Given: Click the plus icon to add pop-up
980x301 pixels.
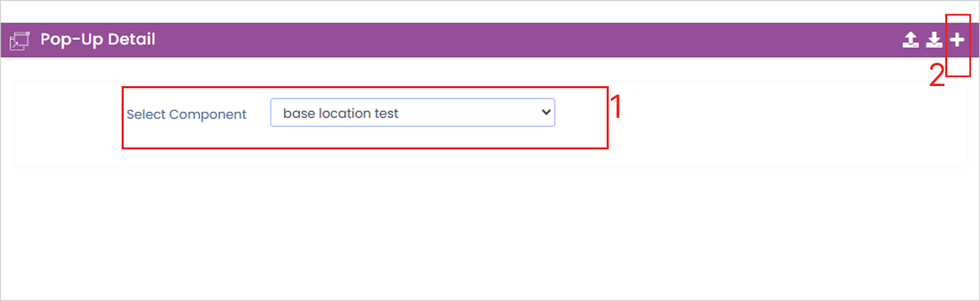Looking at the screenshot, I should (958, 40).
